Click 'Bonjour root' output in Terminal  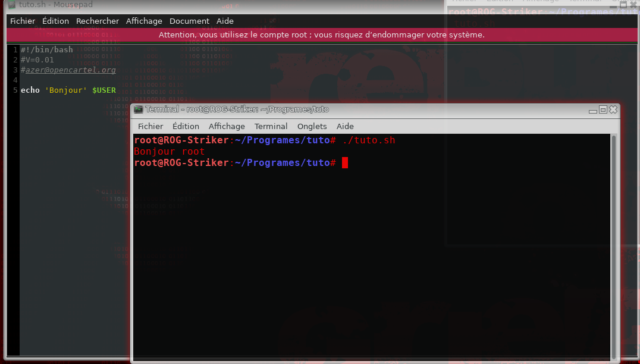pyautogui.click(x=170, y=152)
